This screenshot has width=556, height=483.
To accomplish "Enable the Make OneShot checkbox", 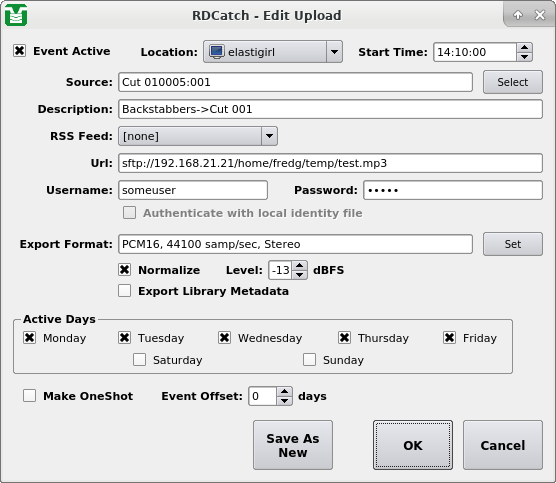I will tap(29, 396).
